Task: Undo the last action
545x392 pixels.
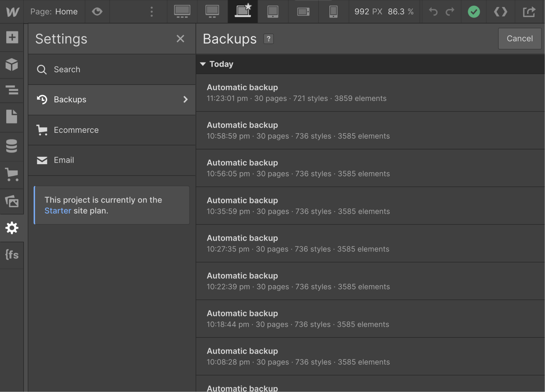Action: pyautogui.click(x=433, y=12)
